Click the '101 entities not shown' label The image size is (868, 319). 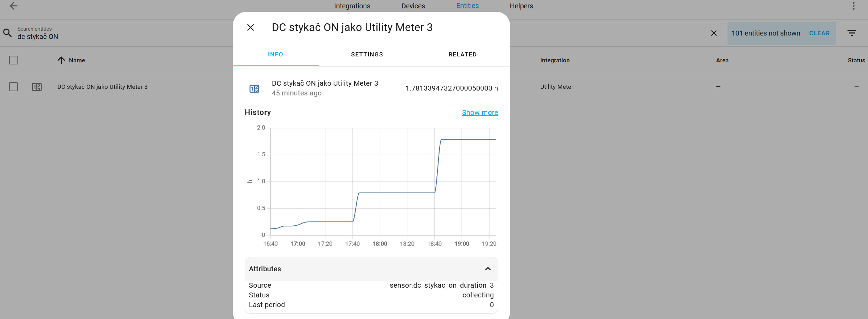point(766,33)
